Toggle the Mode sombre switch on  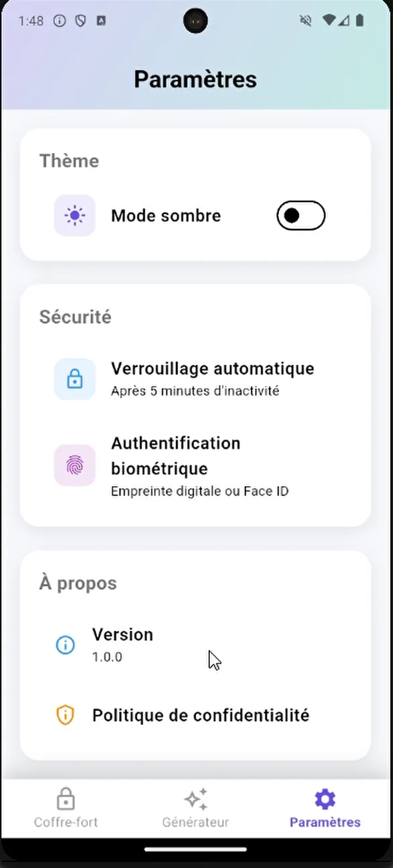pyautogui.click(x=300, y=215)
